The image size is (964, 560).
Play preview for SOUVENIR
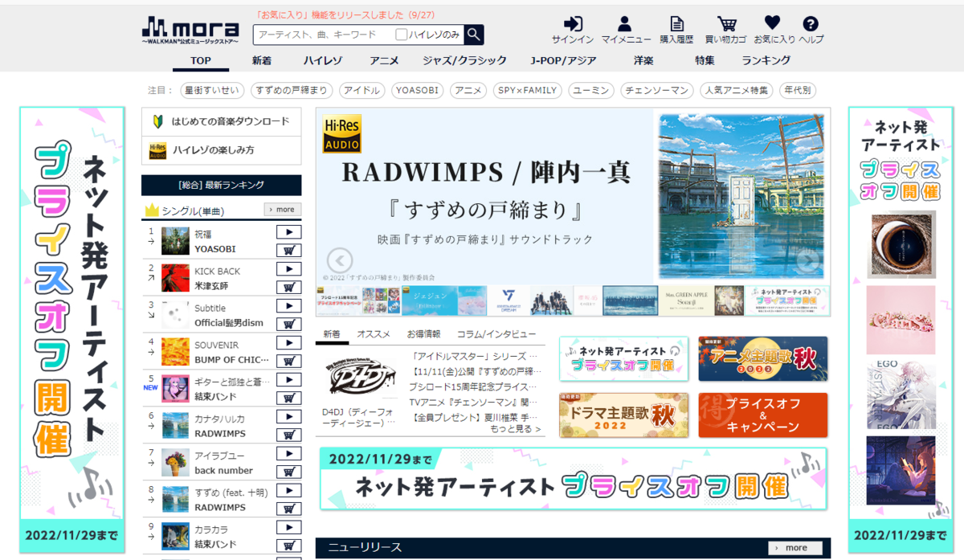(x=288, y=343)
